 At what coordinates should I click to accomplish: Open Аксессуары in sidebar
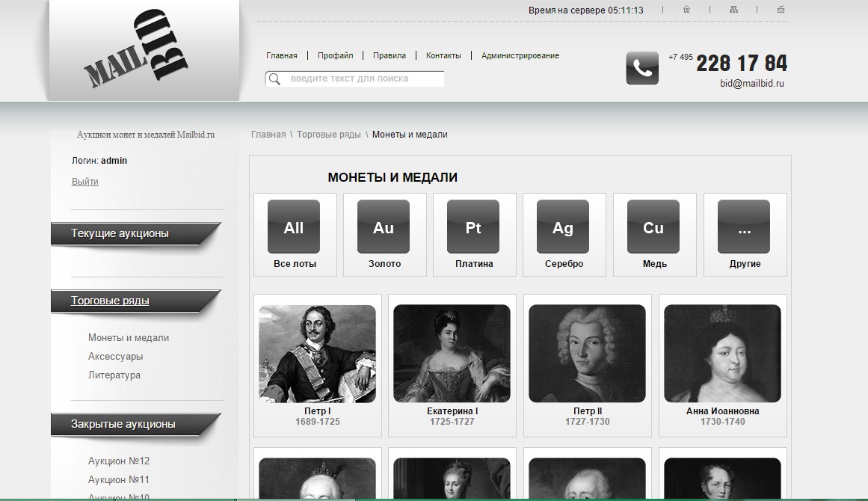[x=115, y=357]
